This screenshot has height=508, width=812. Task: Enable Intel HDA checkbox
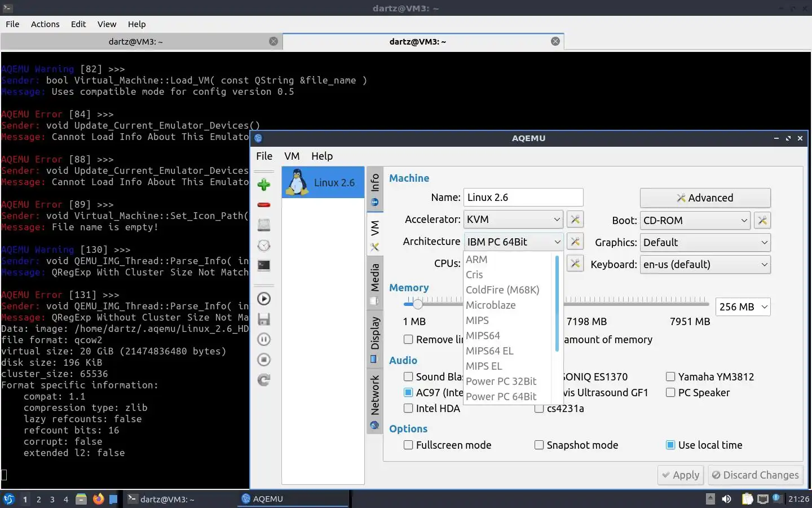click(408, 408)
